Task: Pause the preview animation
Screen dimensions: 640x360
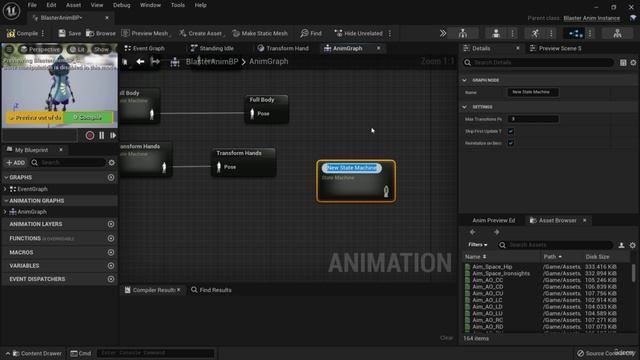Action: (x=102, y=136)
